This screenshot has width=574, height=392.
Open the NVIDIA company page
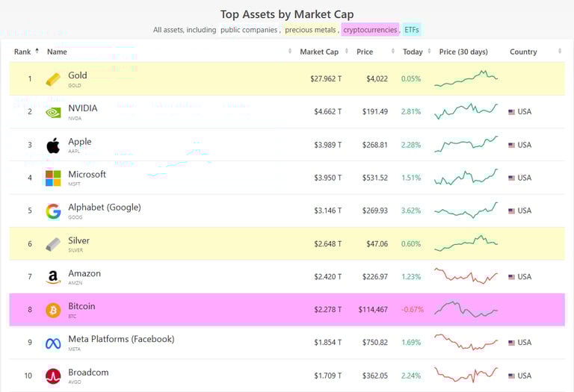pos(83,108)
